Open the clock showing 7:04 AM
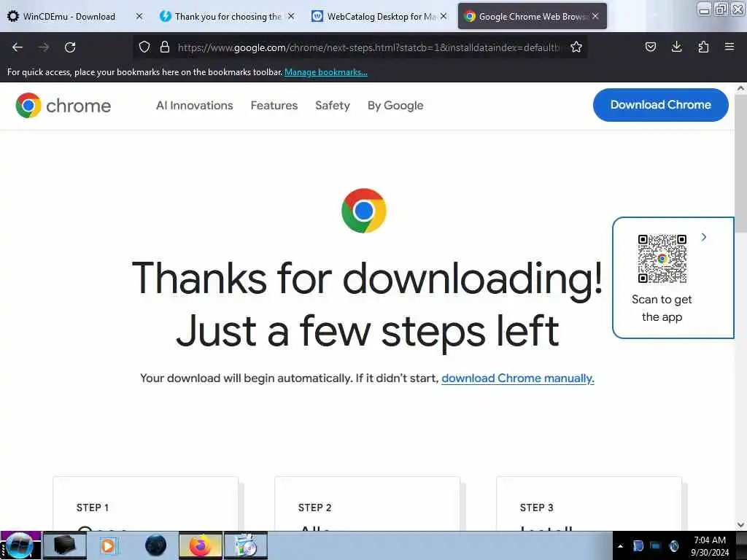Image resolution: width=747 pixels, height=560 pixels. pyautogui.click(x=709, y=546)
